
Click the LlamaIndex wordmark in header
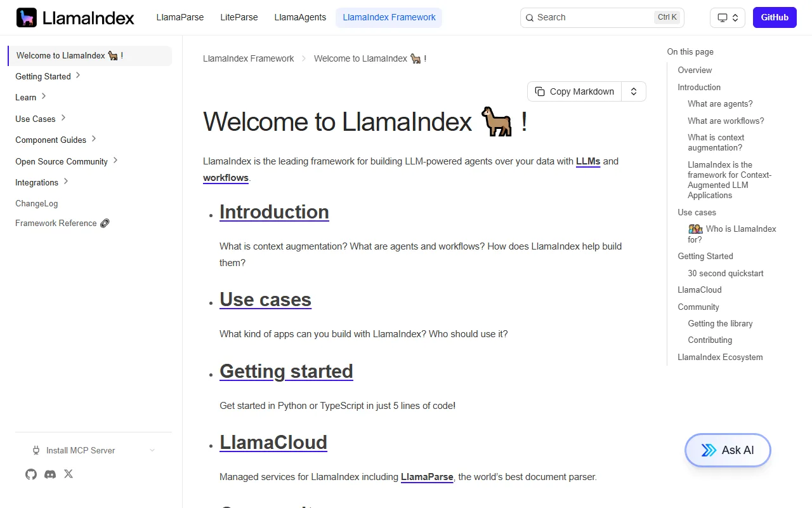click(88, 18)
